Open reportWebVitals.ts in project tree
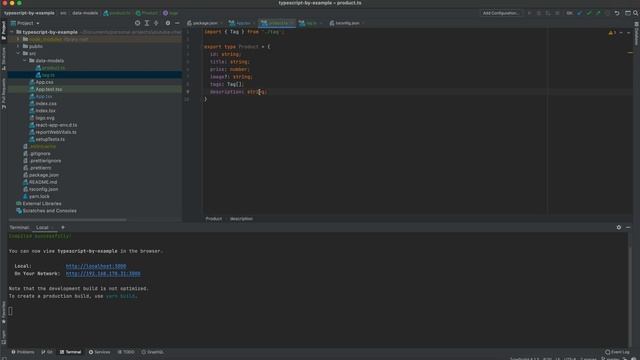The image size is (640, 360). coord(53,132)
